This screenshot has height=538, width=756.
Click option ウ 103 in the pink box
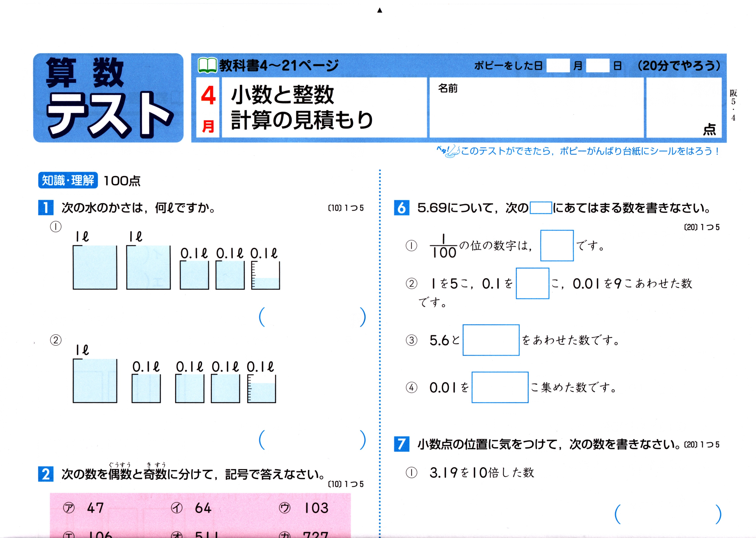[304, 508]
